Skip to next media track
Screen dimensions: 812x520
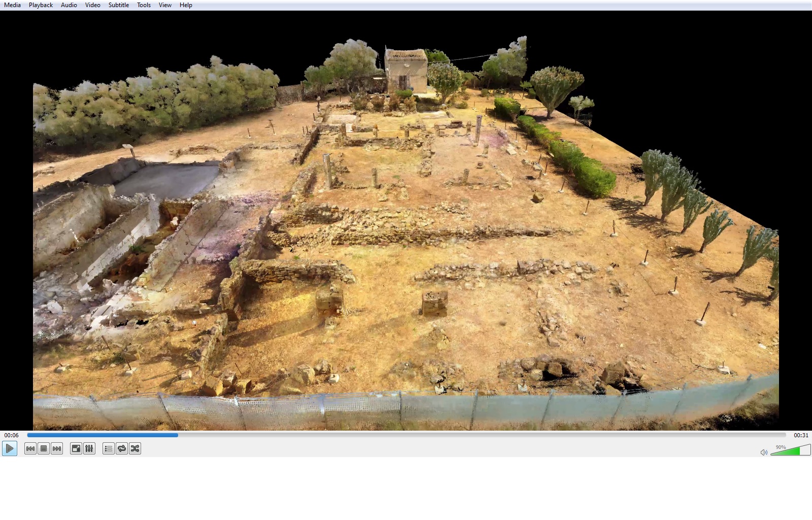57,448
